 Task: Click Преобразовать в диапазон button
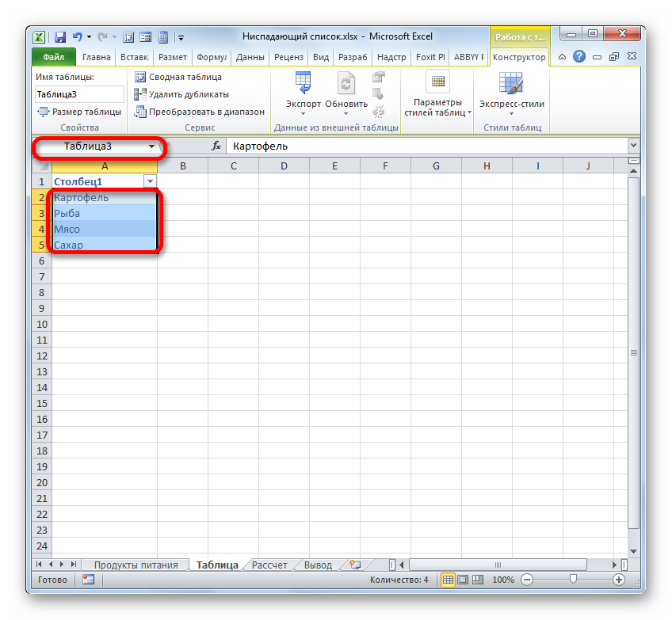(199, 112)
